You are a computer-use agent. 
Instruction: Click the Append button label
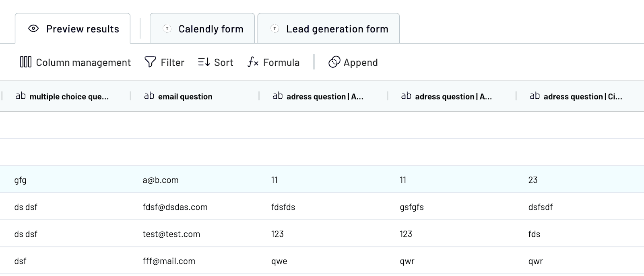point(361,62)
